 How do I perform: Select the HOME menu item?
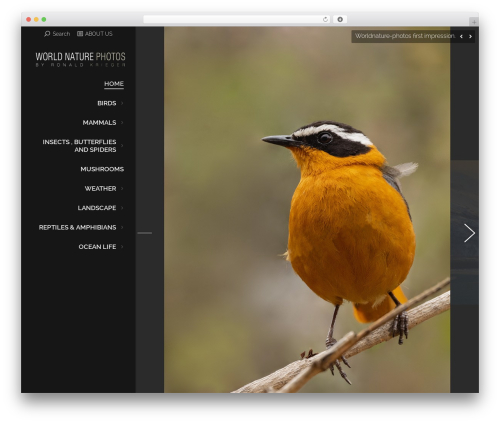click(x=114, y=84)
